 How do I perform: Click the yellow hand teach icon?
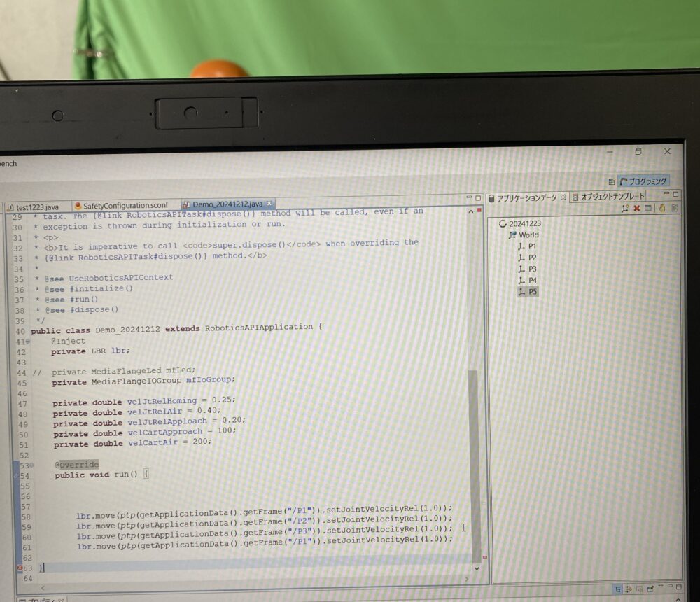pos(662,208)
